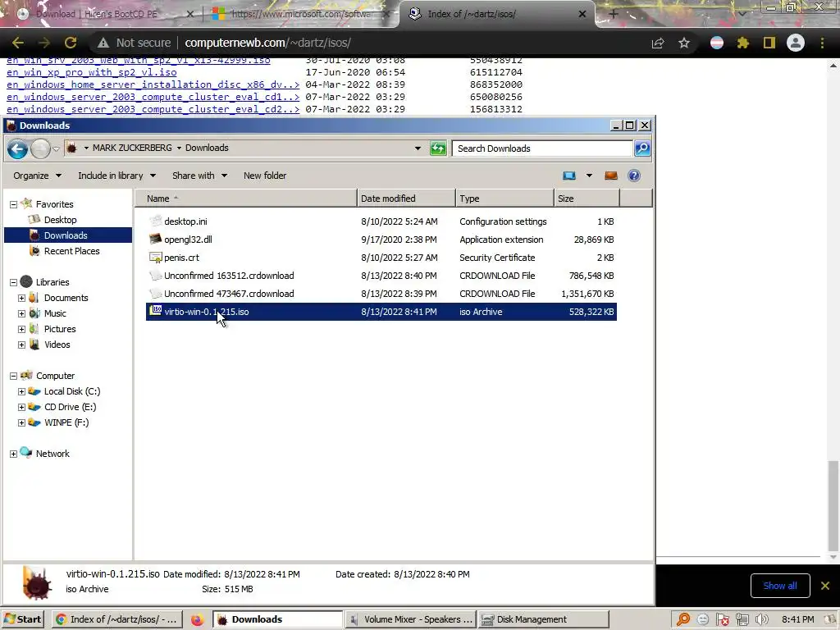Viewport: 840px width, 630px height.
Task: Open the address bar history dropdown
Action: coord(418,148)
